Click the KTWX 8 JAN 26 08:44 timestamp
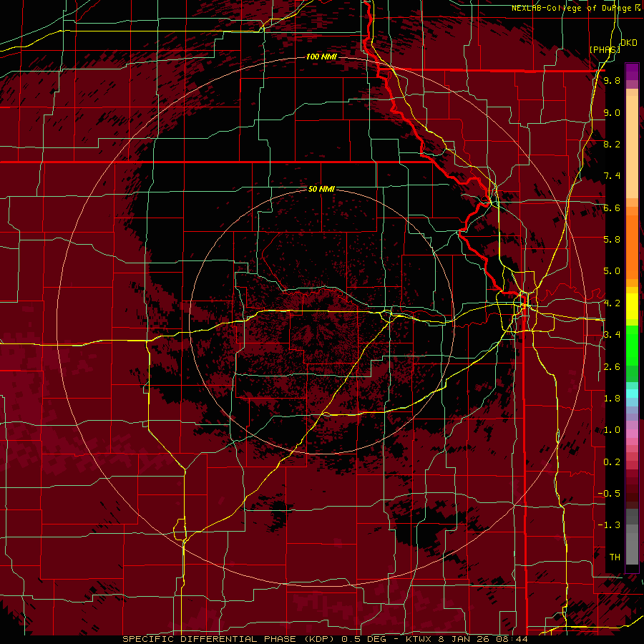The width and height of the screenshot is (644, 644). pyautogui.click(x=467, y=639)
